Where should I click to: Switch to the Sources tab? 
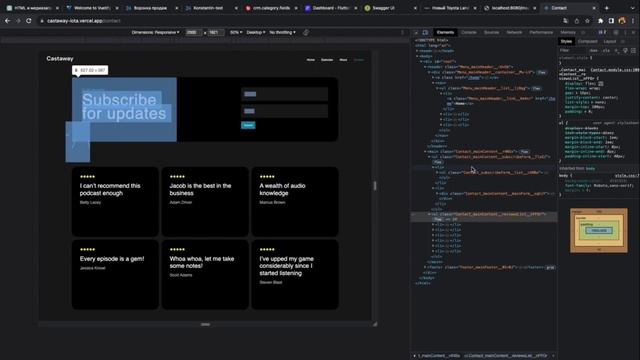click(x=491, y=32)
